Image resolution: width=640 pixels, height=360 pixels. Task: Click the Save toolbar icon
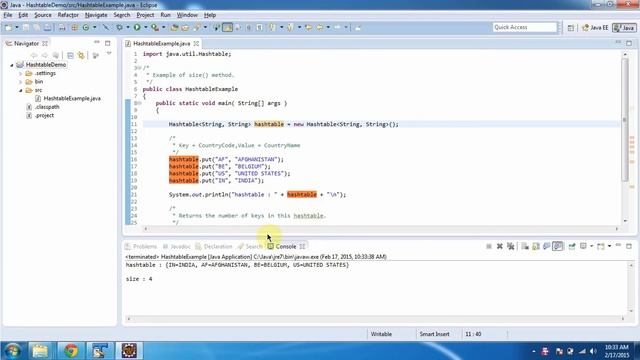tap(26, 28)
